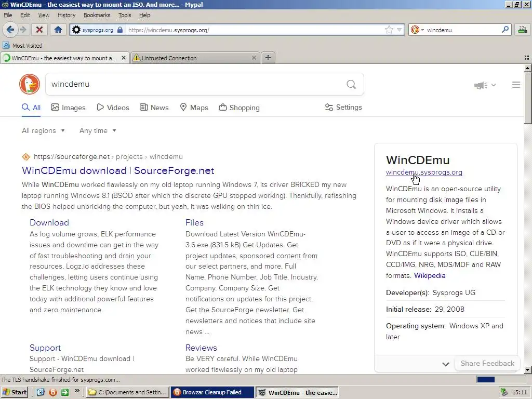The image size is (532, 399).
Task: Switch to Shopping results
Action: [x=239, y=108]
